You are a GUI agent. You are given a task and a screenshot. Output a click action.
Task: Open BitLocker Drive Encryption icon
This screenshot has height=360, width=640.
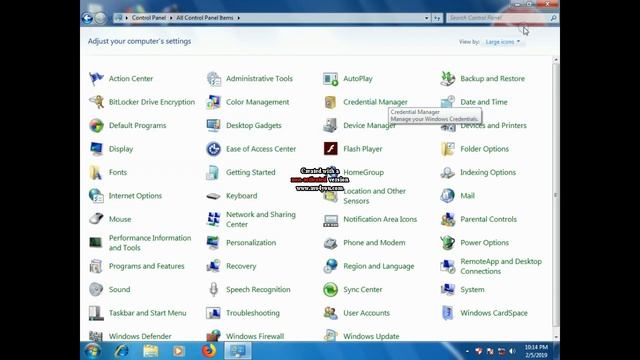click(96, 102)
